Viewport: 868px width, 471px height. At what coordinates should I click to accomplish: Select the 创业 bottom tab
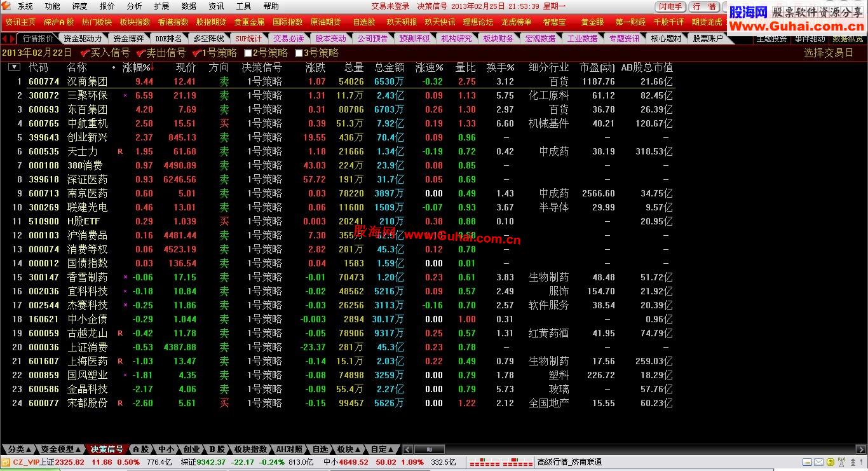tap(191, 449)
